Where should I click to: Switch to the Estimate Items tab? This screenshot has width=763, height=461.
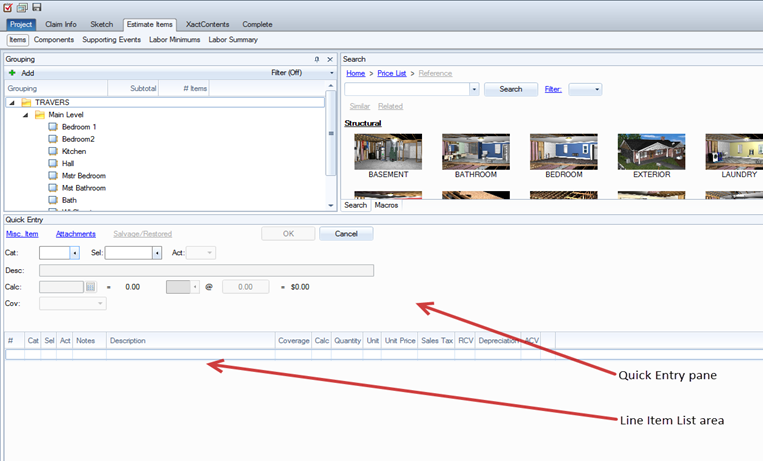[150, 24]
